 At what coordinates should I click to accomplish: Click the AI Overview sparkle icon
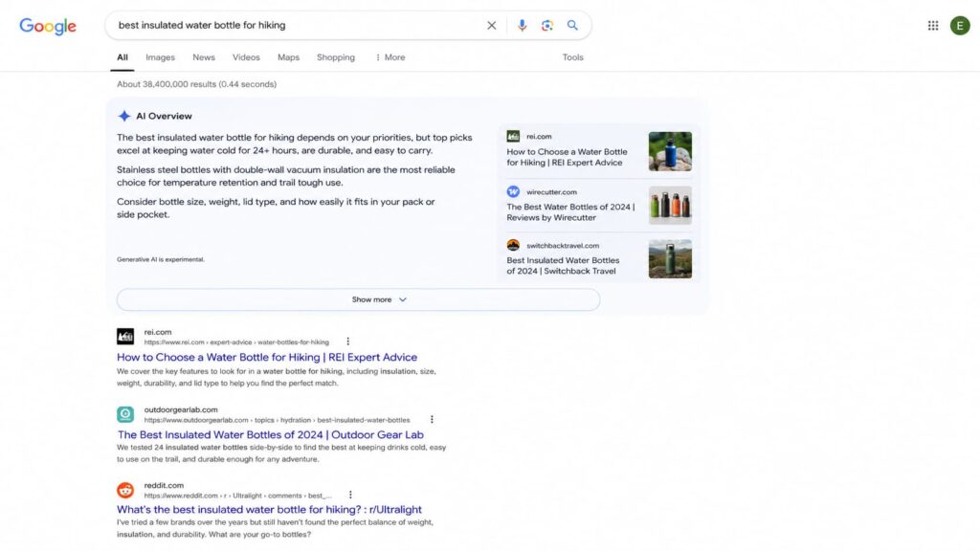tap(124, 116)
